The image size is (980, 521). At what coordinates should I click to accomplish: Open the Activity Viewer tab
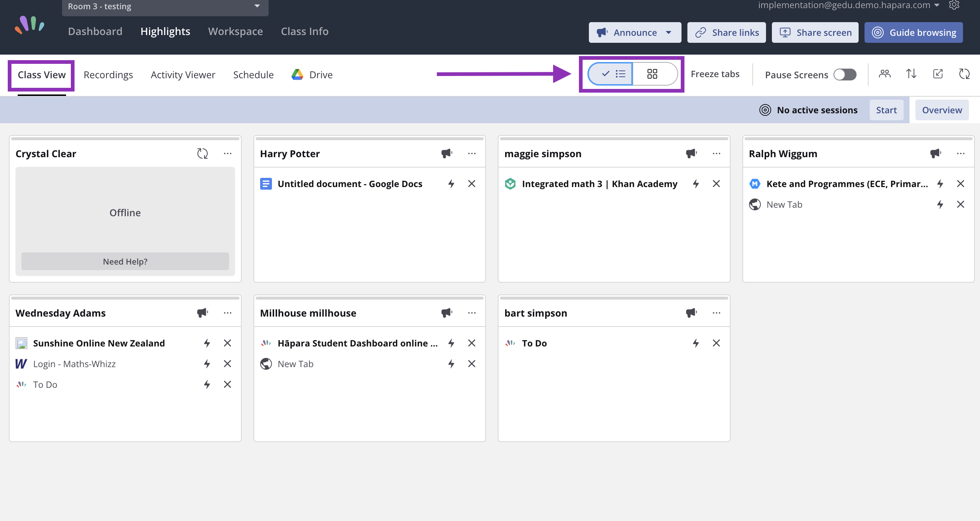[x=183, y=75]
